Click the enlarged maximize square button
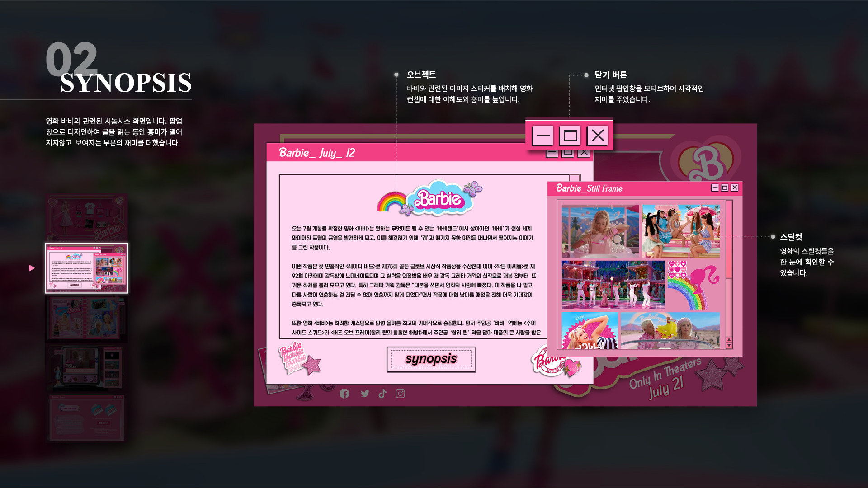 (x=570, y=135)
